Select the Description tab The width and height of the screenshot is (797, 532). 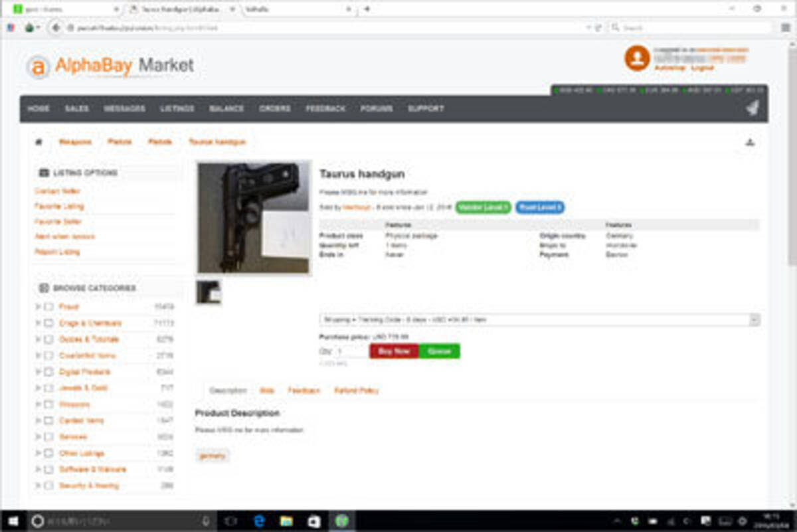pos(228,391)
